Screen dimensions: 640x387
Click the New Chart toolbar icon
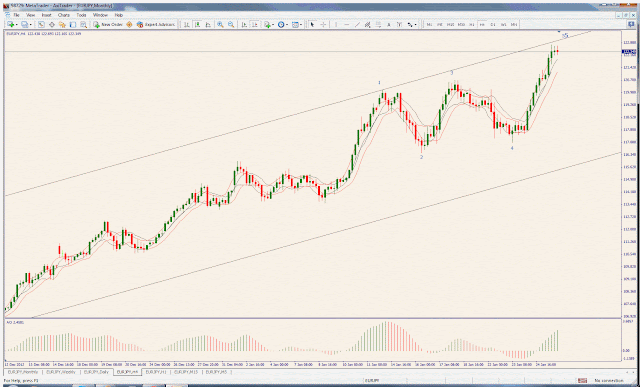click(11, 24)
